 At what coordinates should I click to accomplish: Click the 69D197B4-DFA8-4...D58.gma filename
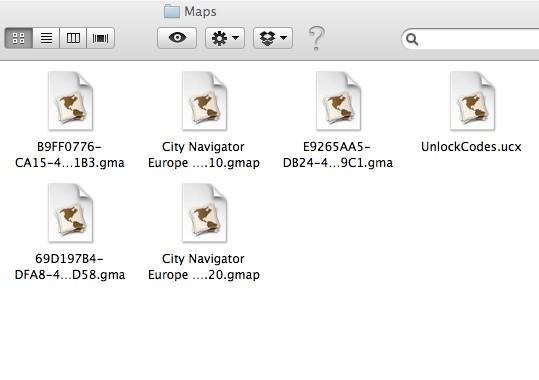(70, 267)
